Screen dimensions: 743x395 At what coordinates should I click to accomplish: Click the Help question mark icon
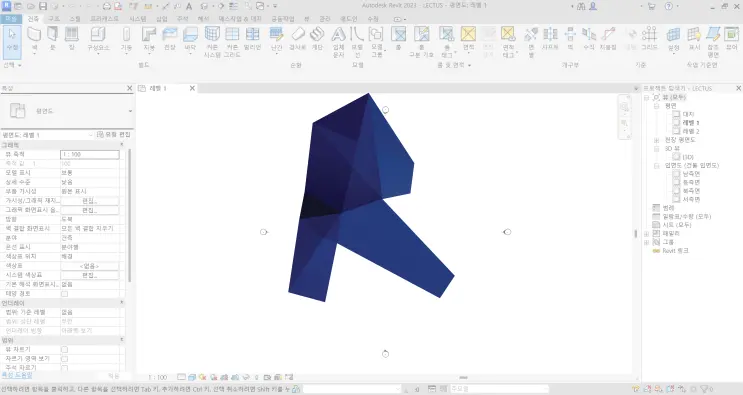point(669,6)
